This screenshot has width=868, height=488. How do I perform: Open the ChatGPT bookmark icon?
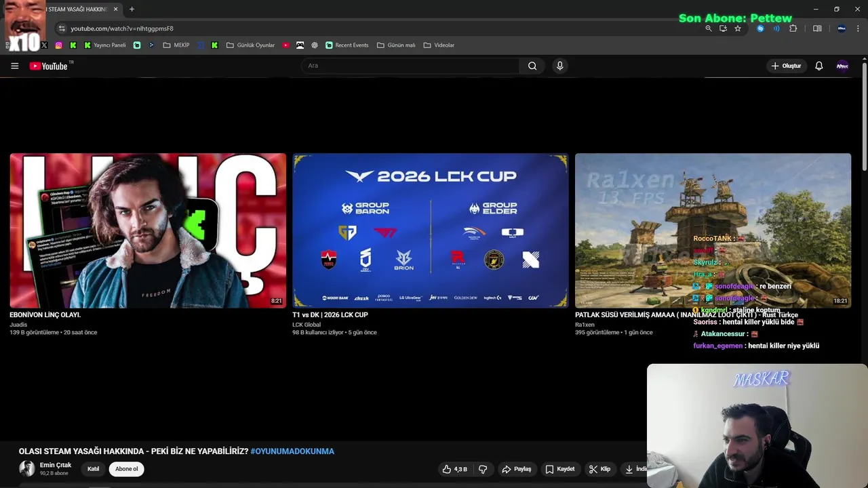315,45
